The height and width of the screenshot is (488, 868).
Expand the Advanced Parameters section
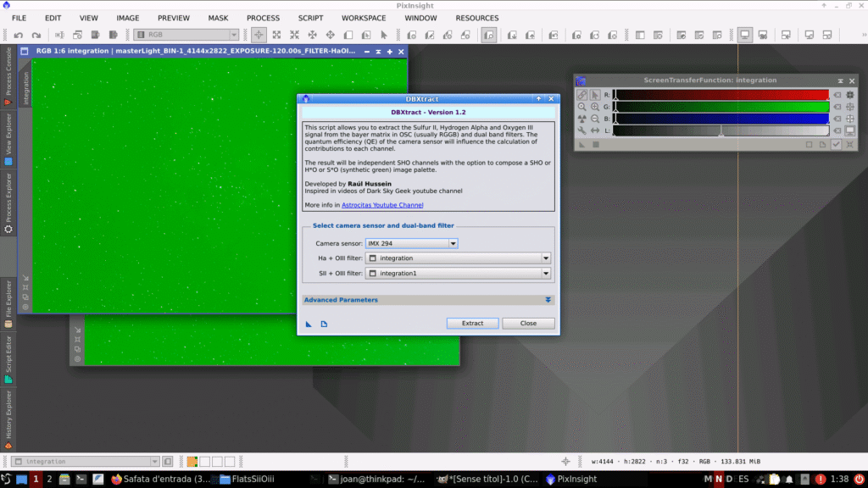click(548, 300)
